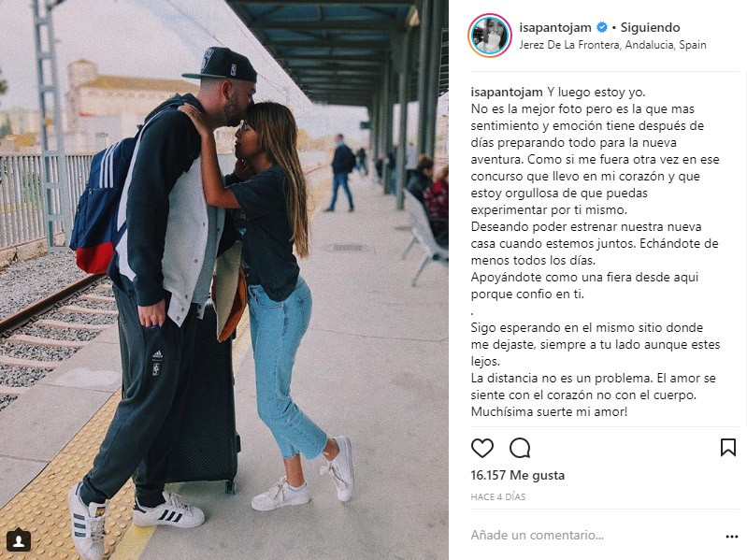Click the caption line Muchísima suerte mi amor
The width and height of the screenshot is (747, 560).
[549, 411]
